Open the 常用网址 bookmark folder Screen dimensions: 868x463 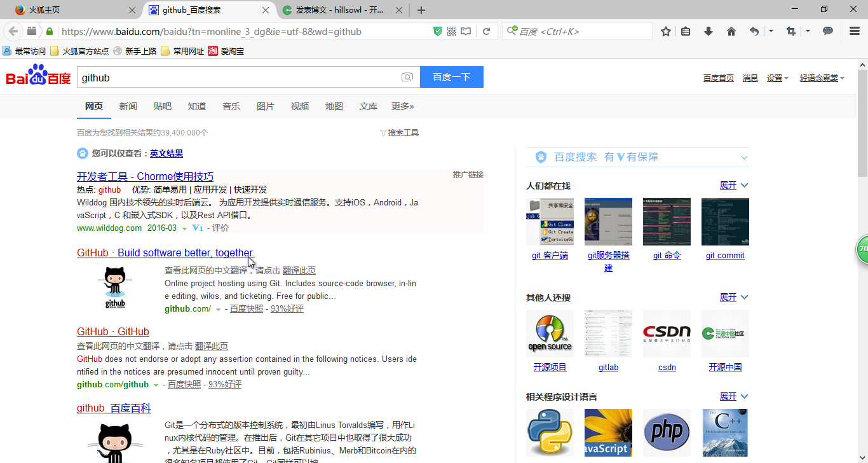[183, 51]
